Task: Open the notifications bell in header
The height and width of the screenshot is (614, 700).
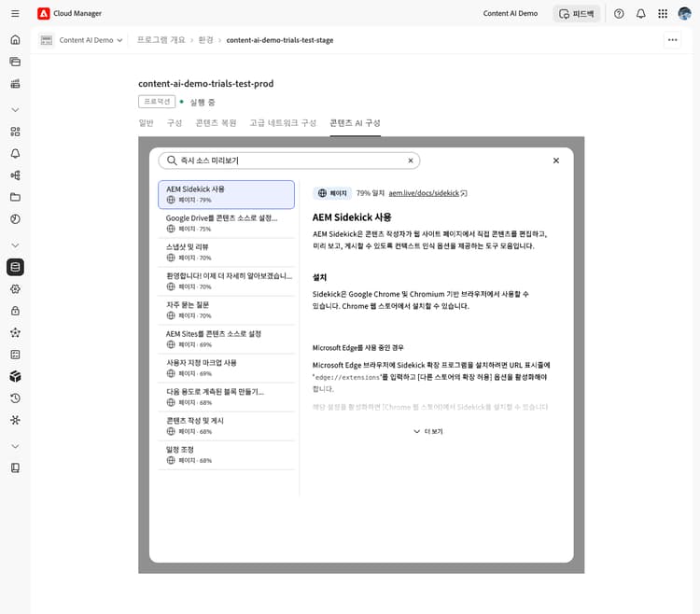Action: click(x=640, y=13)
